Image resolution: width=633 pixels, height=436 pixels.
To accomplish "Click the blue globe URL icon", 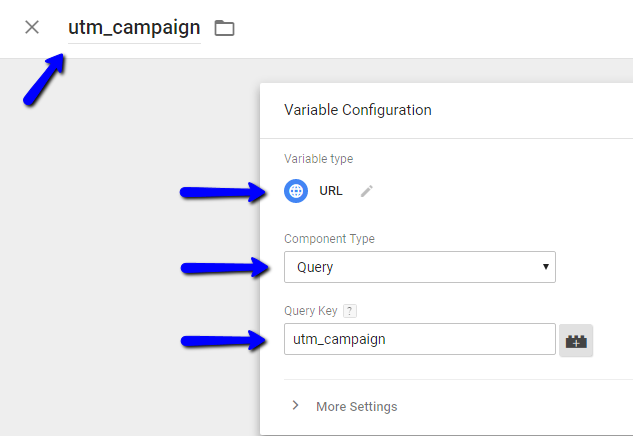I will coord(295,191).
